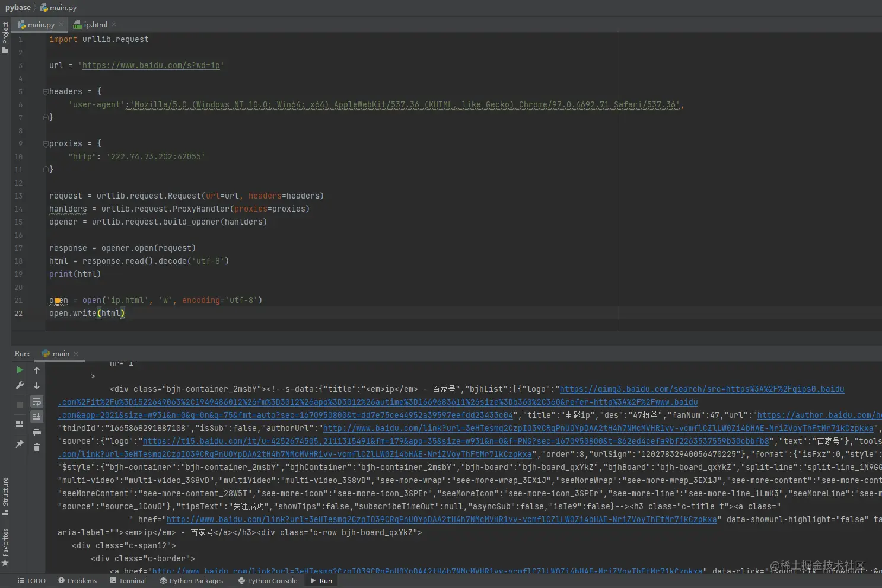Click the 'open.write(html)' line
Viewport: 882px width, 588px height.
coord(87,314)
